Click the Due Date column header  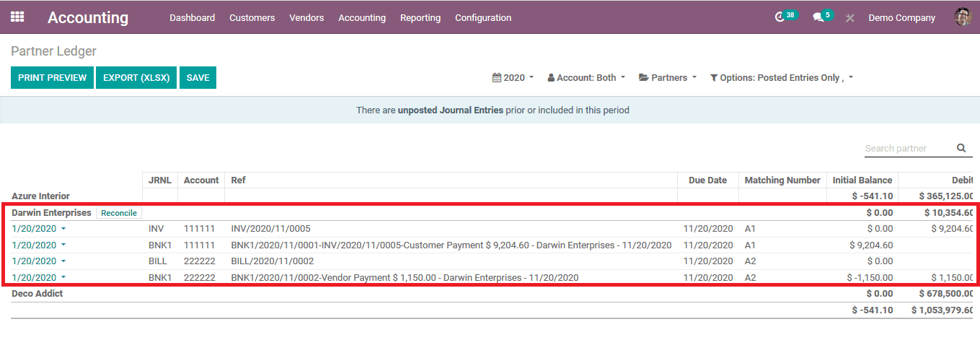[x=708, y=180]
